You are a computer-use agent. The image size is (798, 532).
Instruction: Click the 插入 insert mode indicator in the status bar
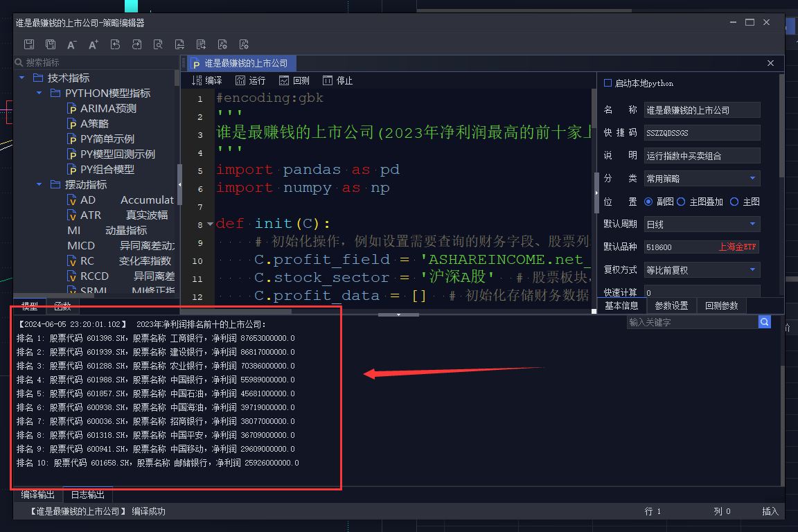(770, 511)
